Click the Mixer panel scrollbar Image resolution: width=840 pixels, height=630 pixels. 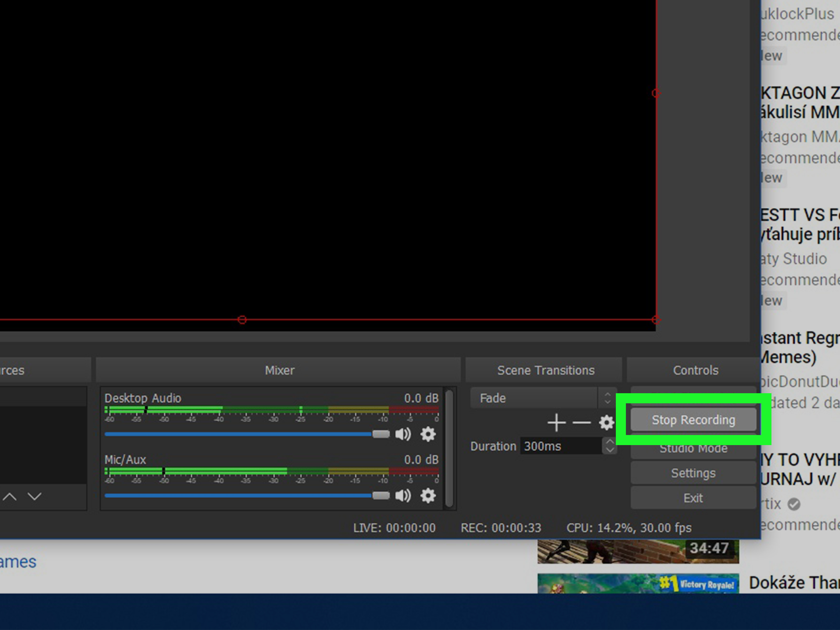(x=449, y=448)
